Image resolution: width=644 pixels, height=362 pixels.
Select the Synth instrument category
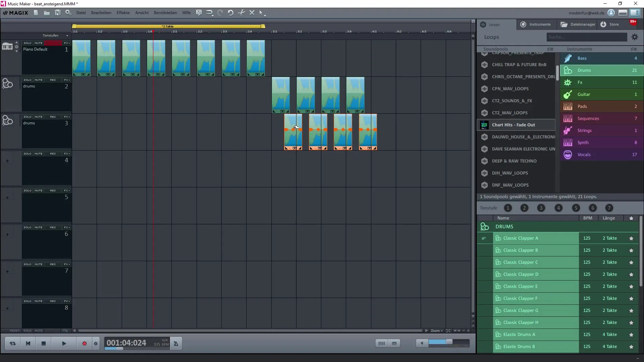[602, 143]
